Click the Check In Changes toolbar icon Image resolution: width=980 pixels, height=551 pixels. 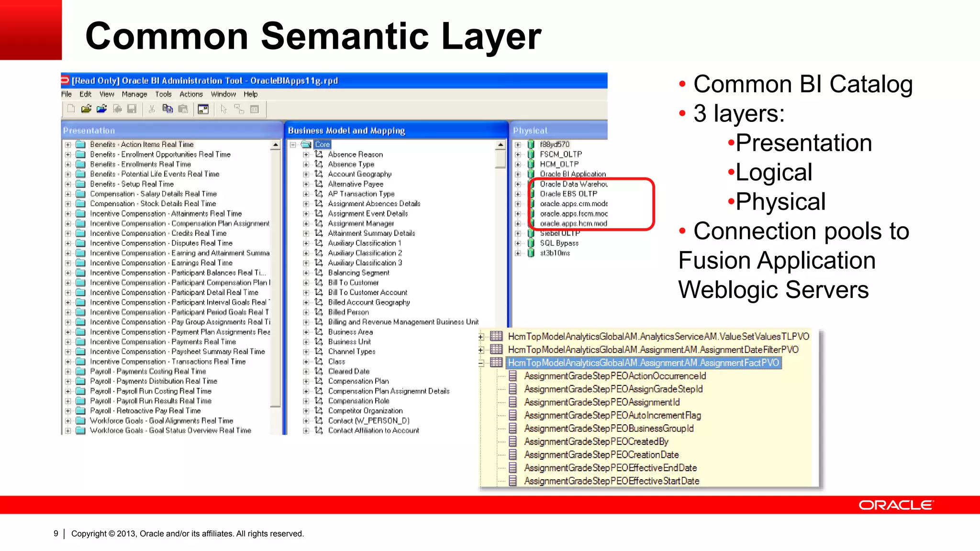click(117, 109)
